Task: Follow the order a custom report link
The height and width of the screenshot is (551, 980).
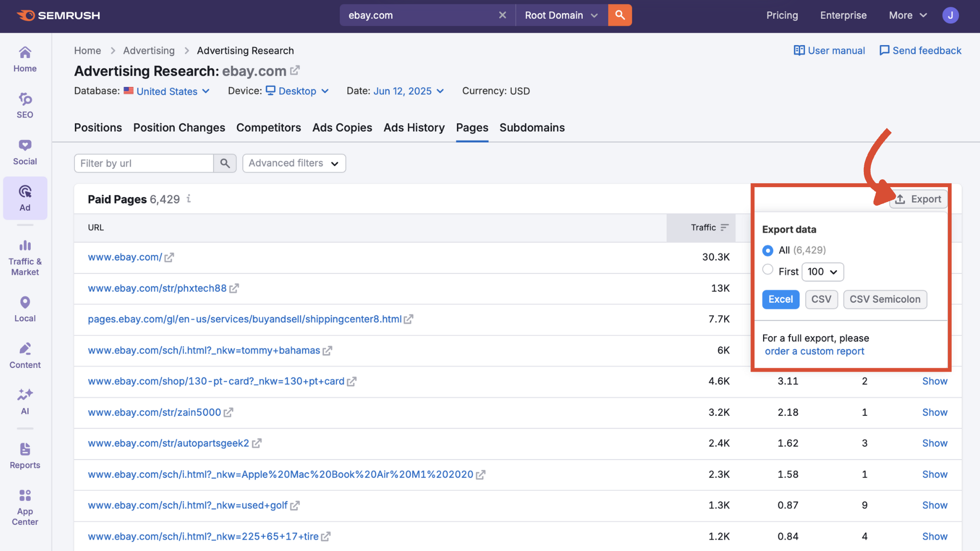Action: 815,351
